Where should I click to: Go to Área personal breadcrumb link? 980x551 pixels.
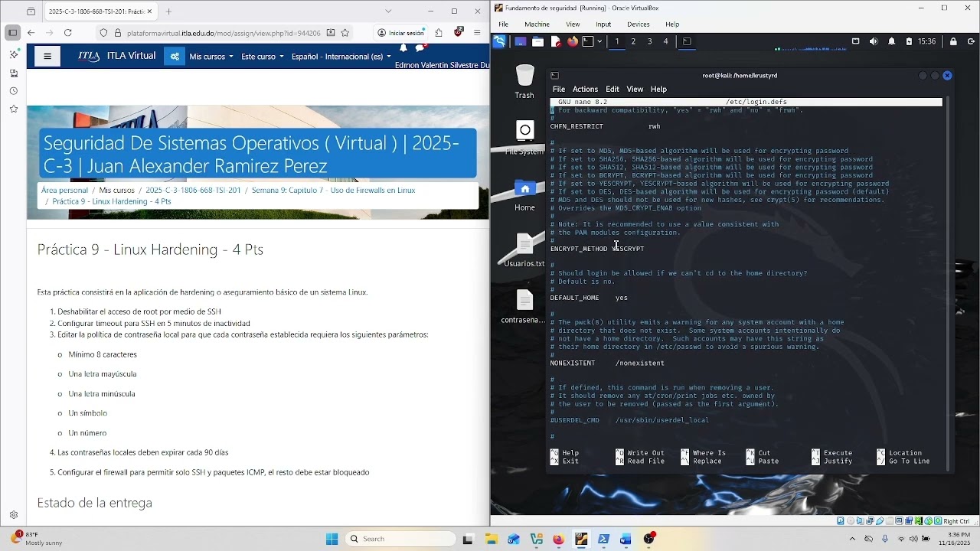pyautogui.click(x=64, y=190)
